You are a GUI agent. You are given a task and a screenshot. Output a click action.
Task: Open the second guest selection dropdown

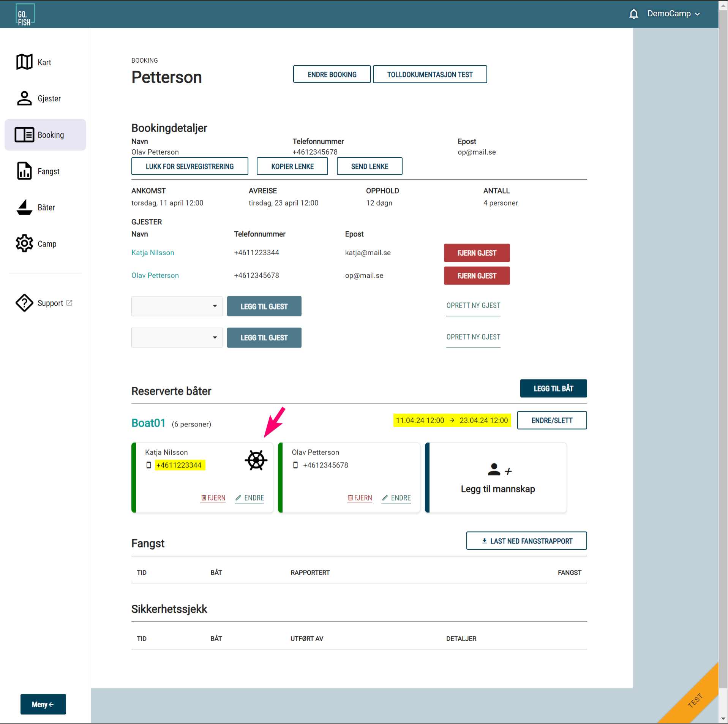click(177, 338)
